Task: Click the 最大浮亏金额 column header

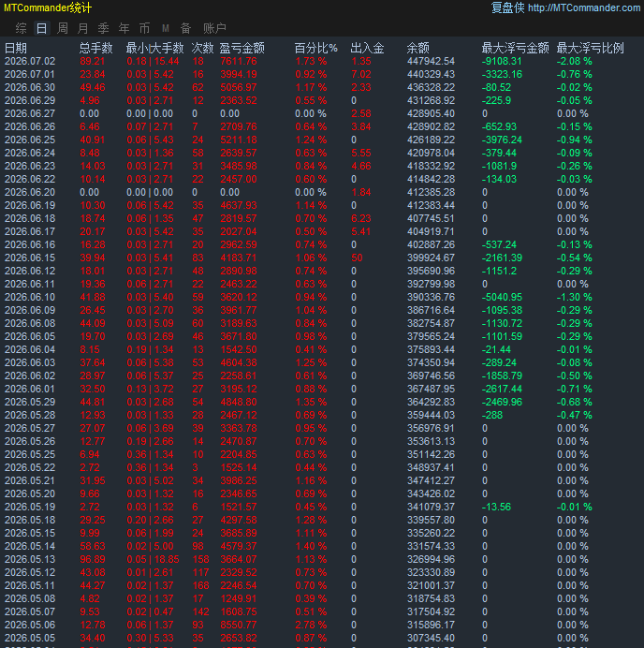Action: pos(516,48)
